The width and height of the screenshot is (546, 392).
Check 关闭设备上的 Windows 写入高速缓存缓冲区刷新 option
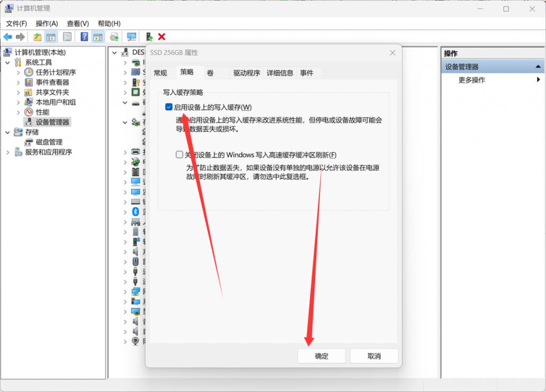tap(180, 155)
